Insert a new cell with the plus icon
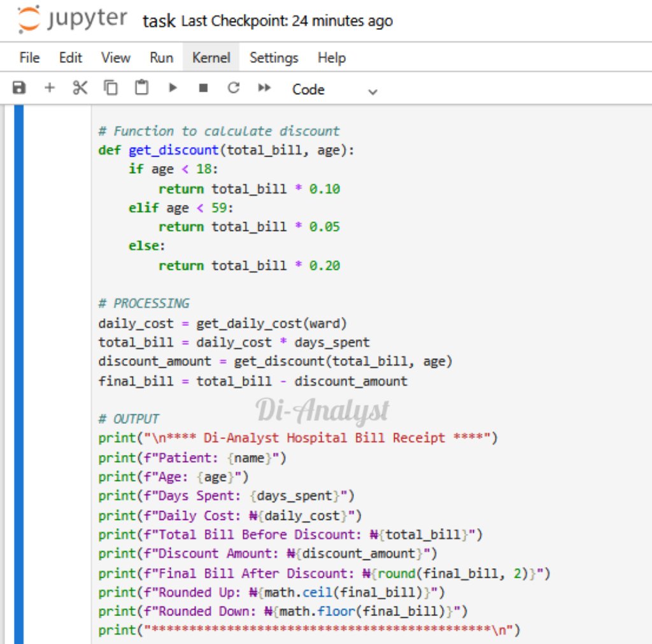Viewport: 652px width, 644px height. point(50,88)
